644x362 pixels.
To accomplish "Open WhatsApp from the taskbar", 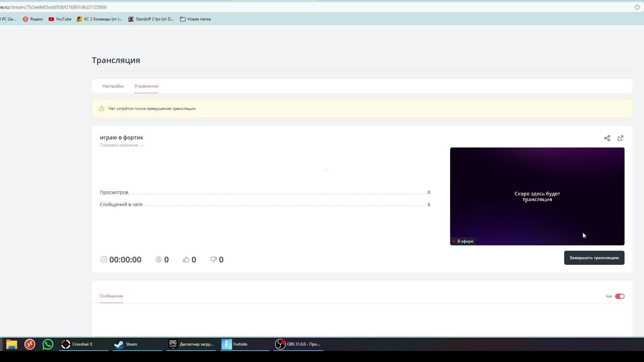I will pos(48,344).
